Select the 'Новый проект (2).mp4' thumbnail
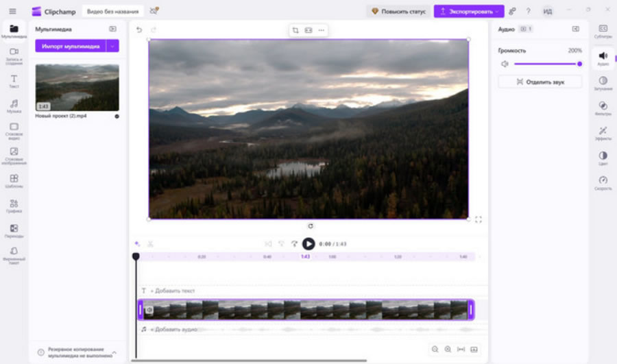The height and width of the screenshot is (364, 617). click(77, 87)
